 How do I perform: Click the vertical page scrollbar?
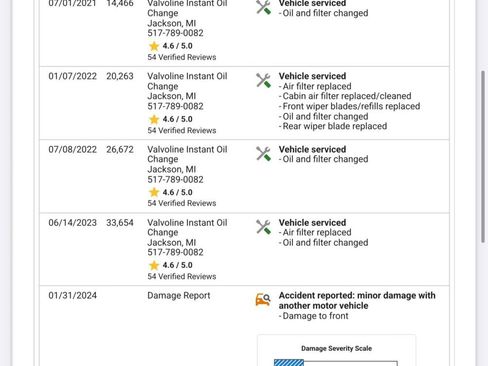tap(483, 157)
